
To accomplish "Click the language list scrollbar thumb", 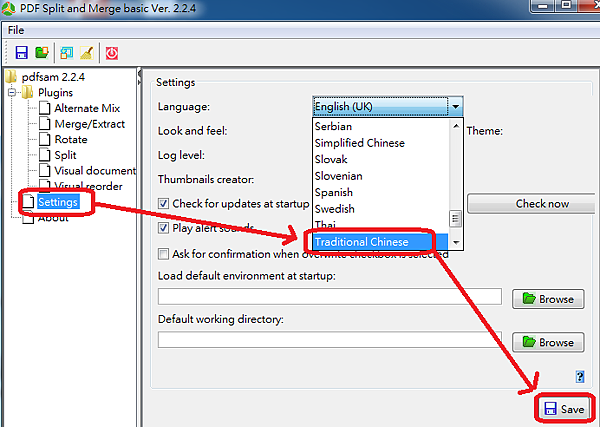I will [x=455, y=218].
